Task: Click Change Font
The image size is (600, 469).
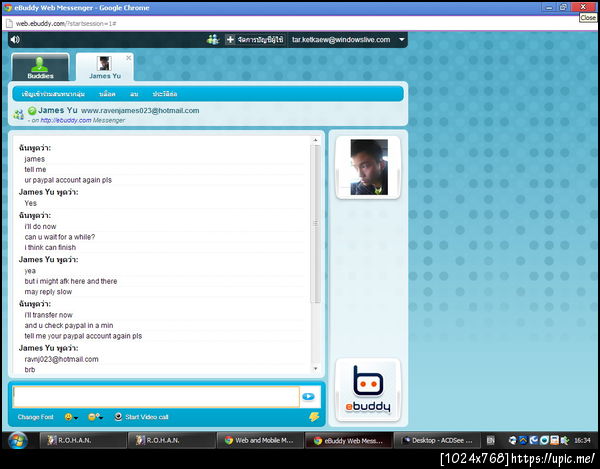Action: [x=35, y=417]
